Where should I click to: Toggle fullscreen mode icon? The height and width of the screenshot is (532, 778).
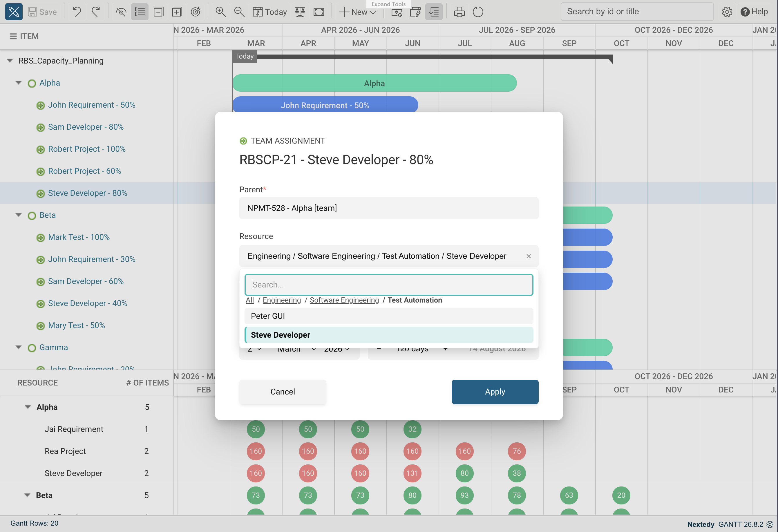tap(319, 12)
